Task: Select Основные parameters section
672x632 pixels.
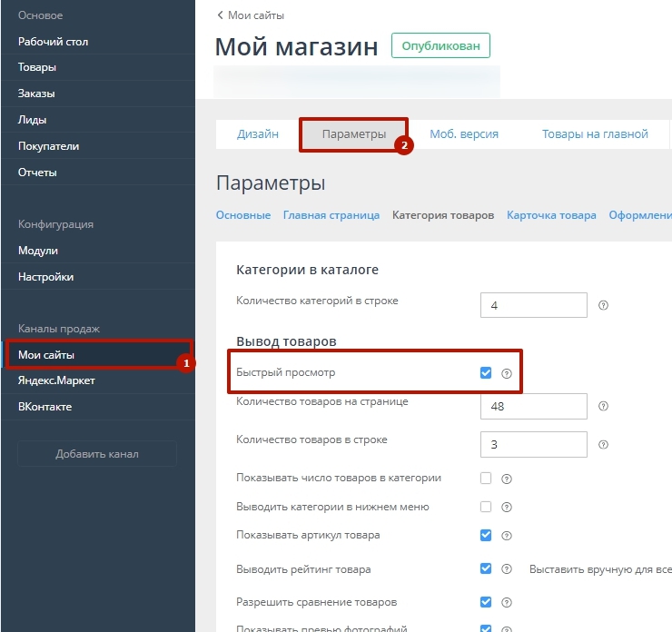Action: [x=243, y=215]
